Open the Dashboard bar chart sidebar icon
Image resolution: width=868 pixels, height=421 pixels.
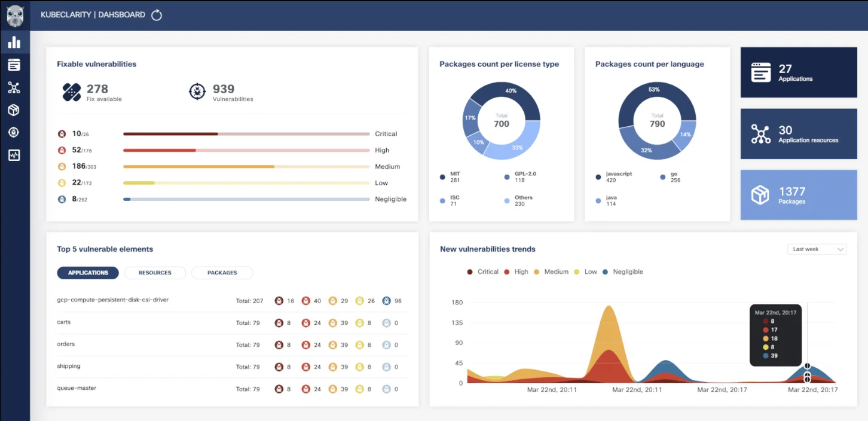14,42
